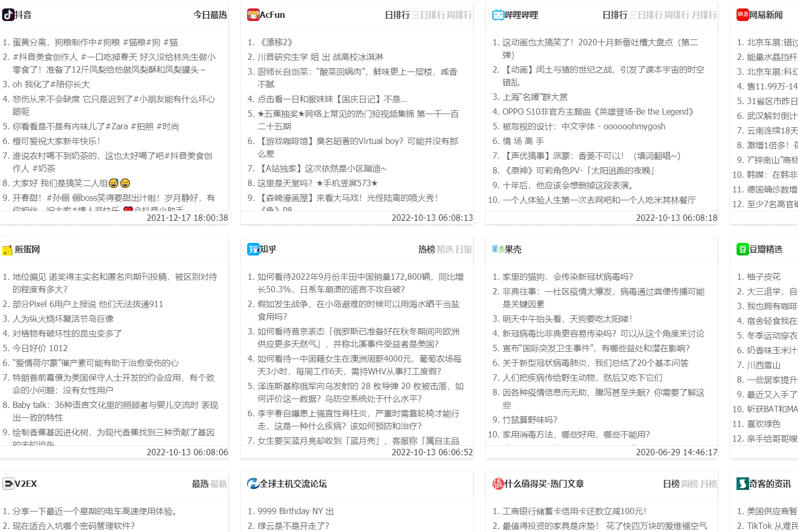This screenshot has height=532, width=798.
Task: Select 最热 tab in V2EX card
Action: point(200,484)
